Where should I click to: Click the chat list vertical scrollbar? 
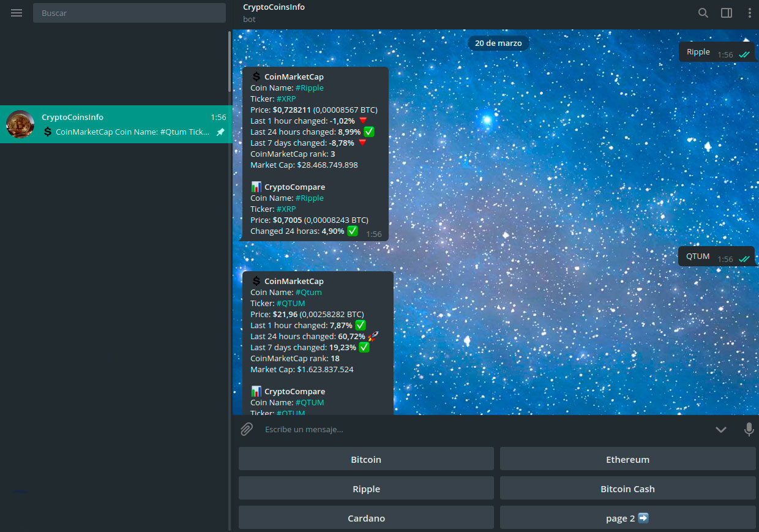click(230, 61)
